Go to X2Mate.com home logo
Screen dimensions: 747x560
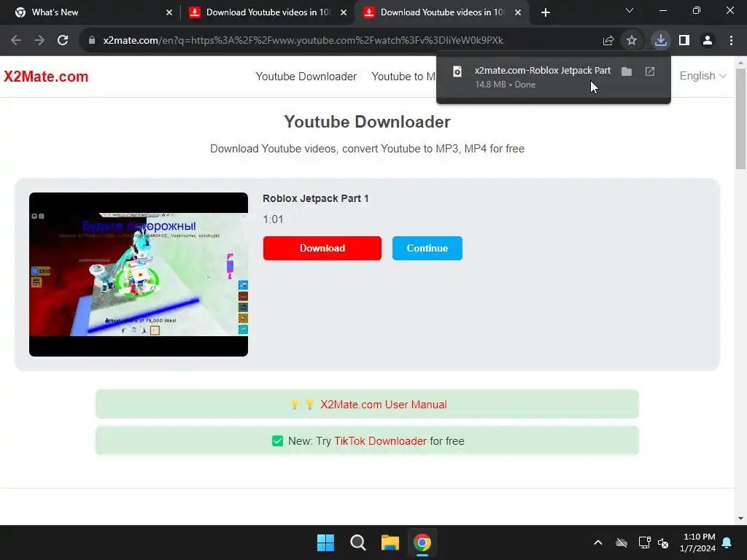[46, 77]
